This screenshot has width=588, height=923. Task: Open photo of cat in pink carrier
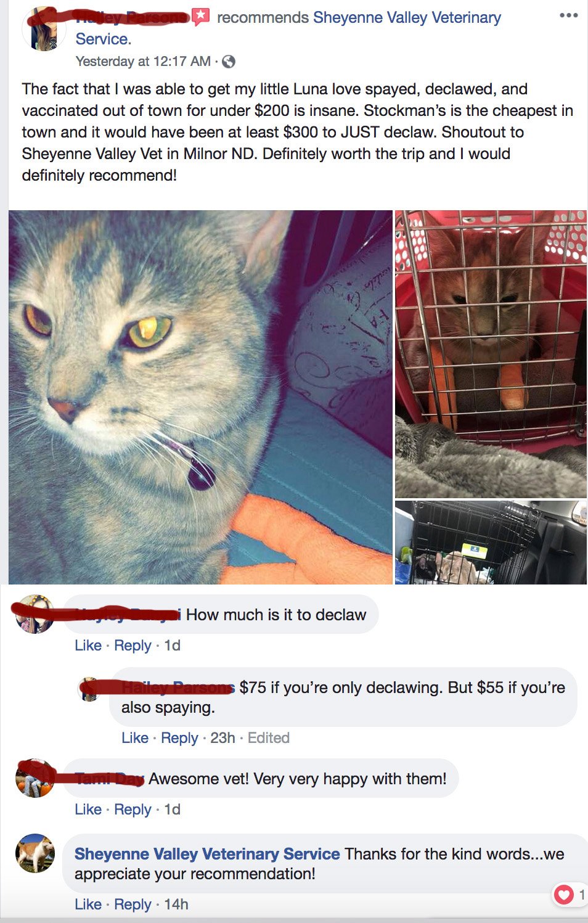coord(491,354)
